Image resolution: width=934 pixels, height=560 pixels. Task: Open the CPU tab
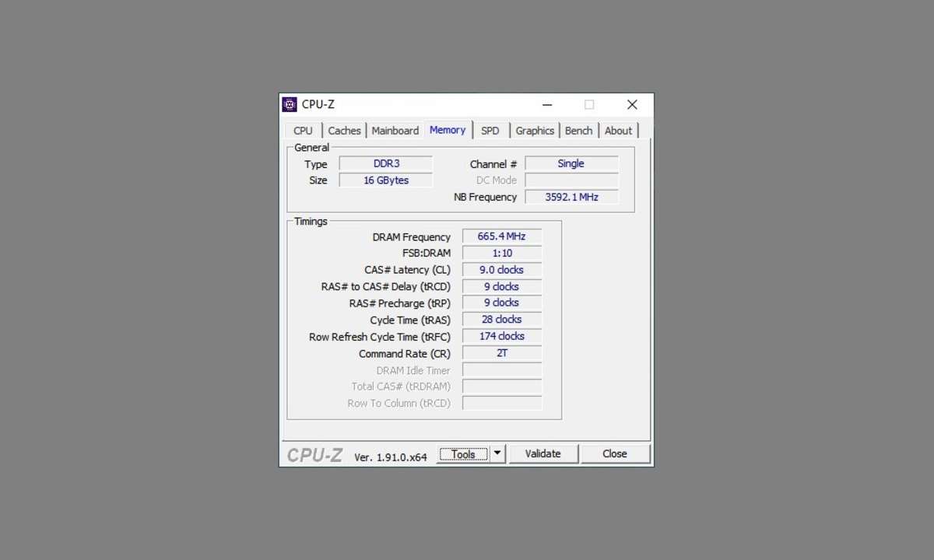click(303, 131)
